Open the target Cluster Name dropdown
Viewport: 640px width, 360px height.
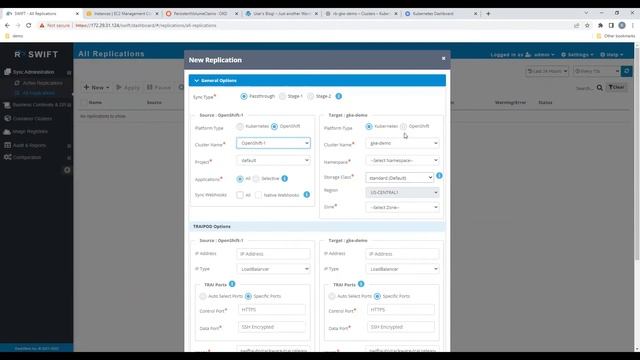point(402,143)
